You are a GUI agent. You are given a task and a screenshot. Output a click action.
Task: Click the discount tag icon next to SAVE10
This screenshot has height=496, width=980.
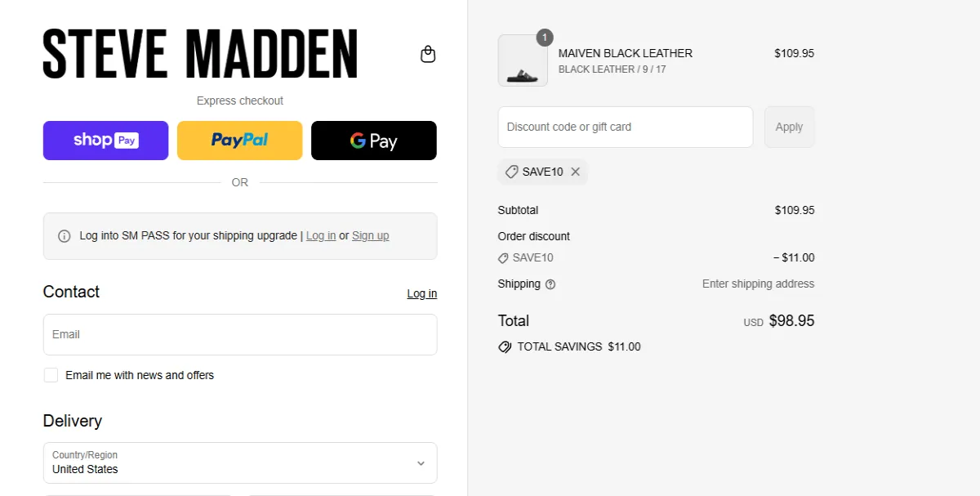click(514, 172)
